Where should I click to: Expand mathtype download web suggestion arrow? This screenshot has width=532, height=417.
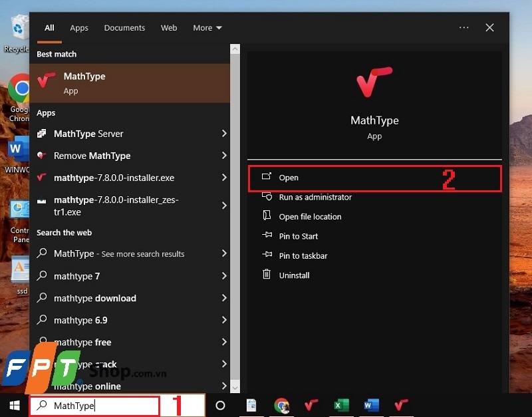(x=224, y=298)
